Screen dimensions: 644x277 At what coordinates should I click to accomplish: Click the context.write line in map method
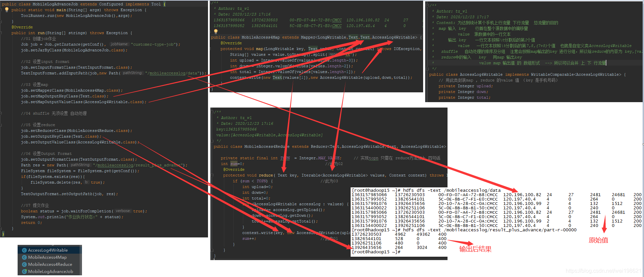point(321,78)
